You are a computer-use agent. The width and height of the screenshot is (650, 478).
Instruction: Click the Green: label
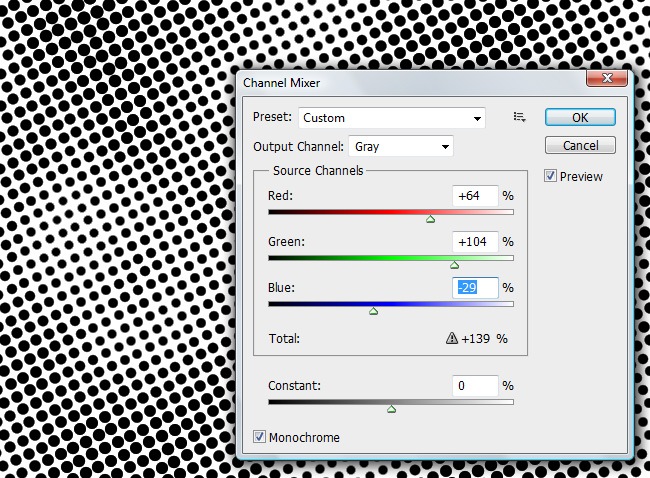click(x=286, y=241)
